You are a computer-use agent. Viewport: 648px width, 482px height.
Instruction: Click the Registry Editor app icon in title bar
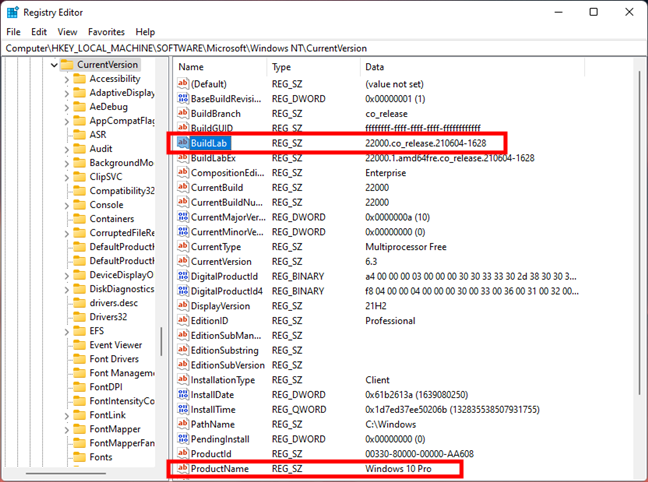13,12
